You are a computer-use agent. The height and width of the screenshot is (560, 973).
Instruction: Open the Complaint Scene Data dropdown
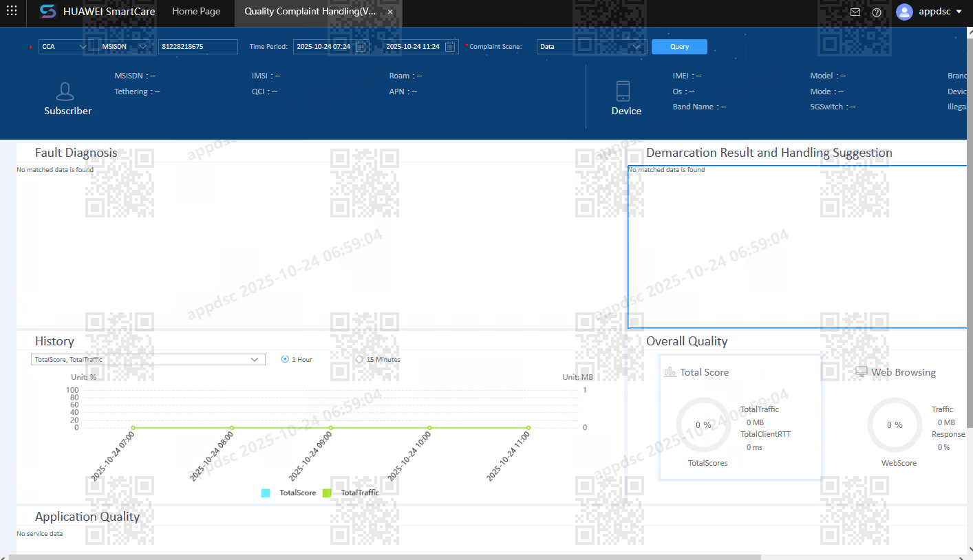click(x=592, y=47)
